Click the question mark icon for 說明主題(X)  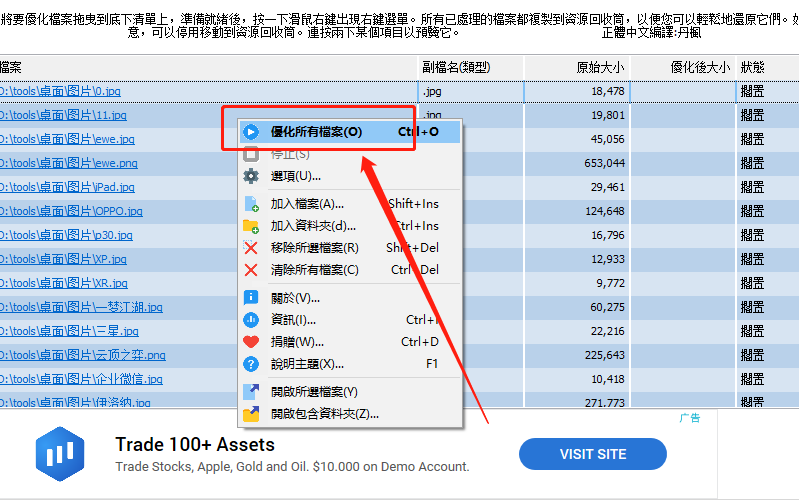point(251,364)
